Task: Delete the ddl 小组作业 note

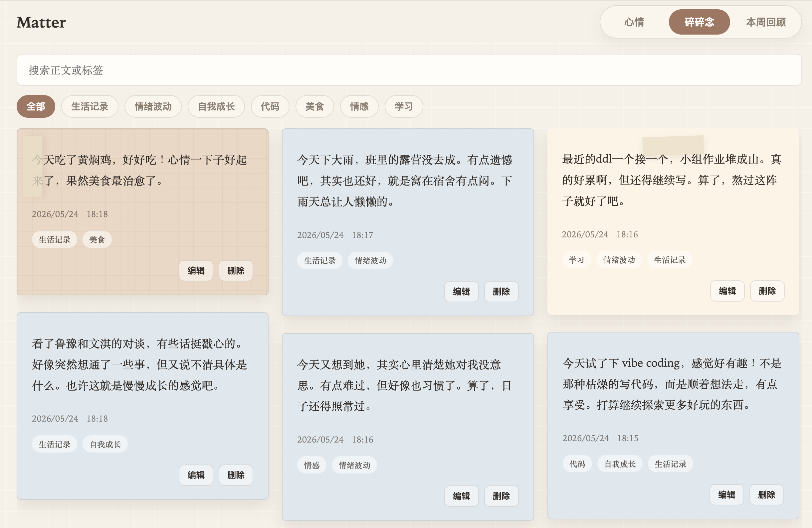Action: pos(767,291)
